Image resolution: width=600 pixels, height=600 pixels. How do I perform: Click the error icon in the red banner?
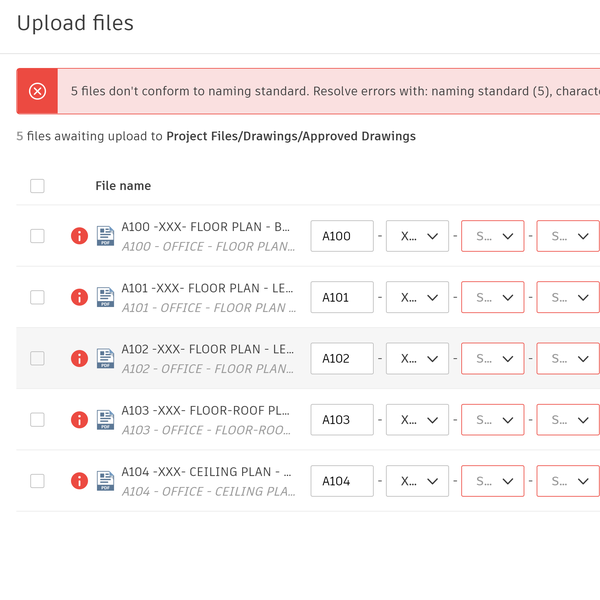[37, 91]
